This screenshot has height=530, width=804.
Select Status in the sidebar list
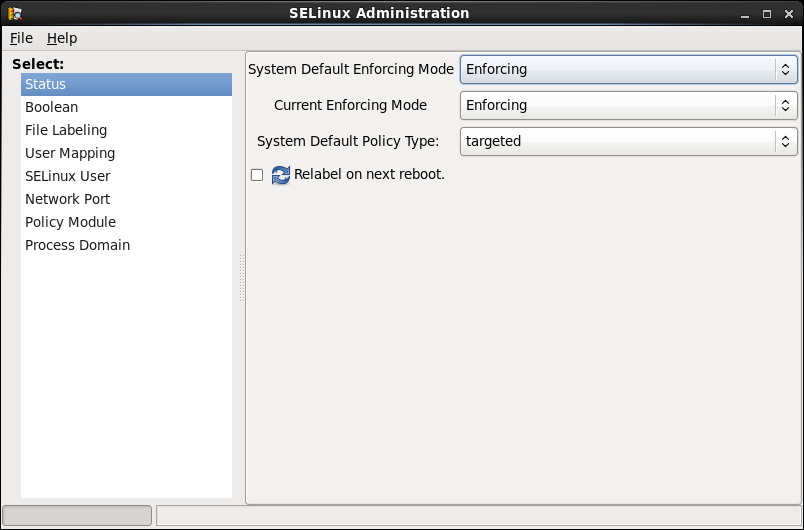(126, 84)
